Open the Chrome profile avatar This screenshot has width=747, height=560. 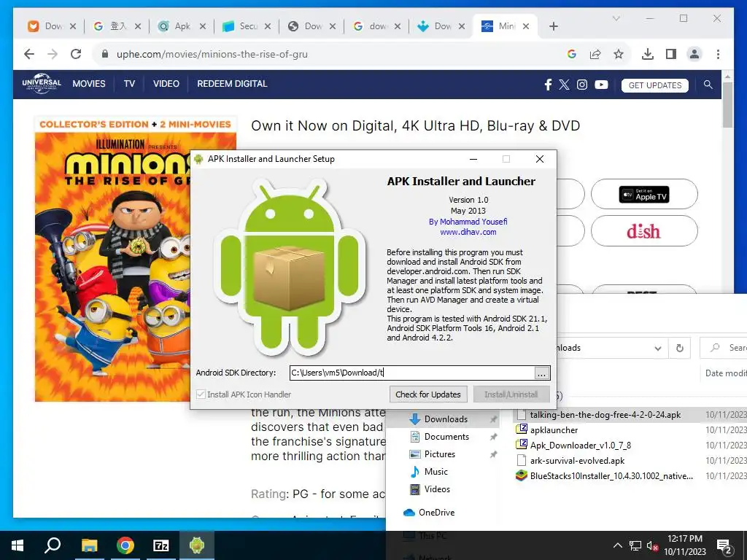tap(694, 54)
